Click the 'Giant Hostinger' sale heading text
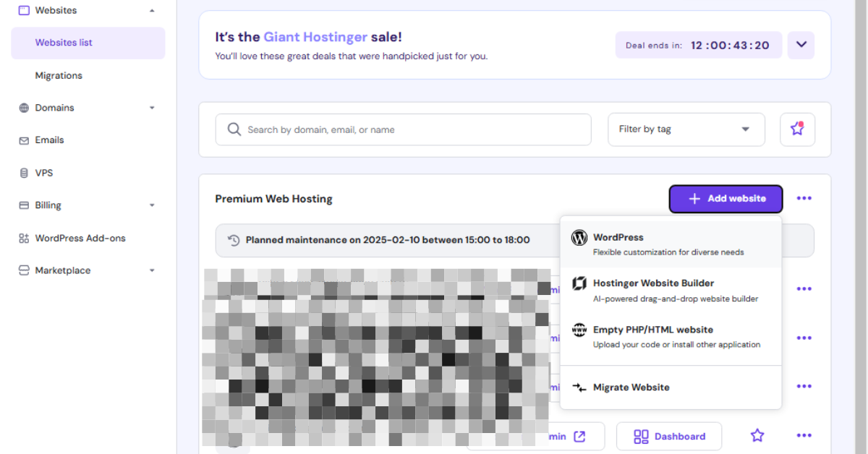Viewport: 868px width, 454px height. pyautogui.click(x=315, y=37)
